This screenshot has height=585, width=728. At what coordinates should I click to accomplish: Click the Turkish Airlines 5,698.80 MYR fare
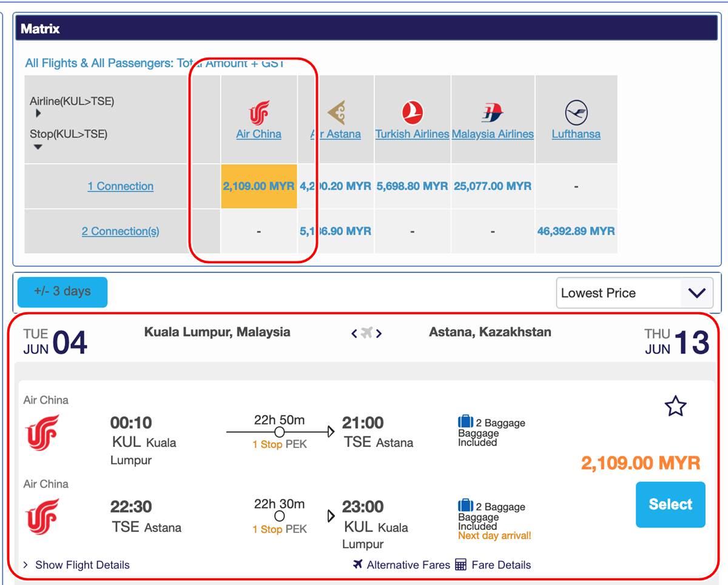[413, 186]
